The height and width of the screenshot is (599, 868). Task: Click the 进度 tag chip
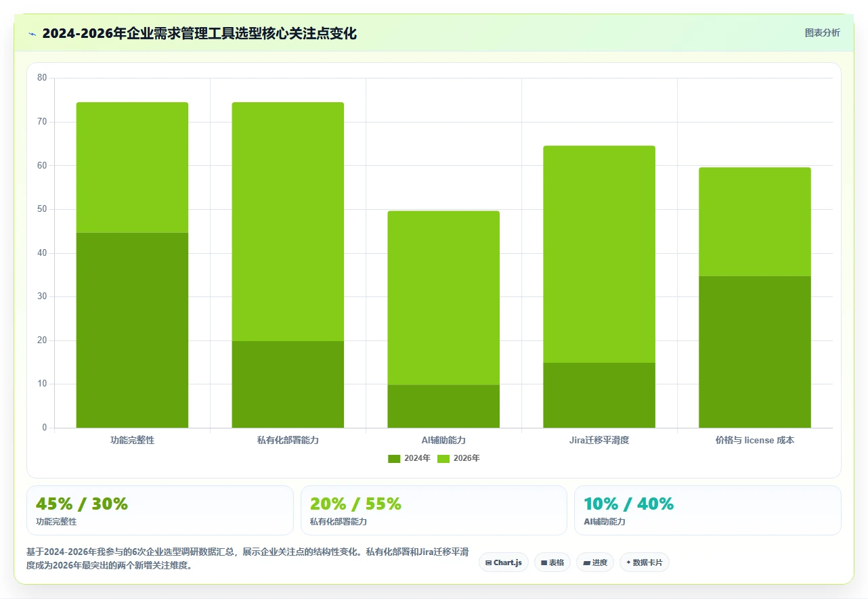[595, 562]
